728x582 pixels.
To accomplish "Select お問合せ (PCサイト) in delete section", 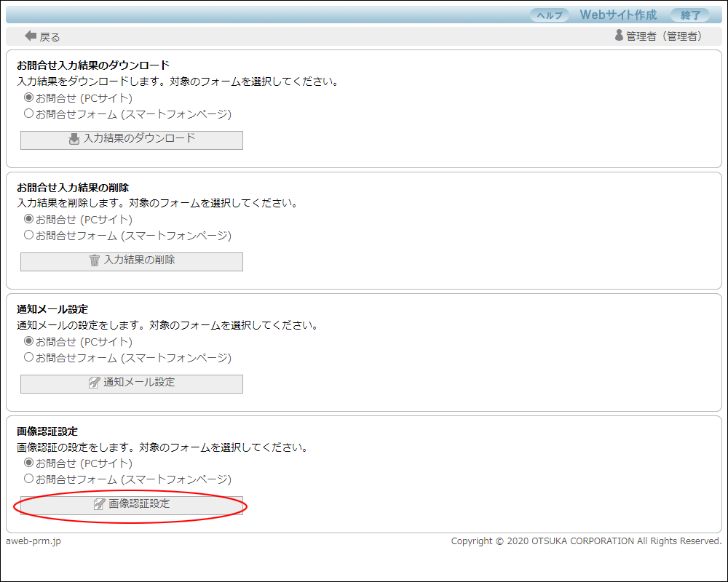I will tap(29, 219).
